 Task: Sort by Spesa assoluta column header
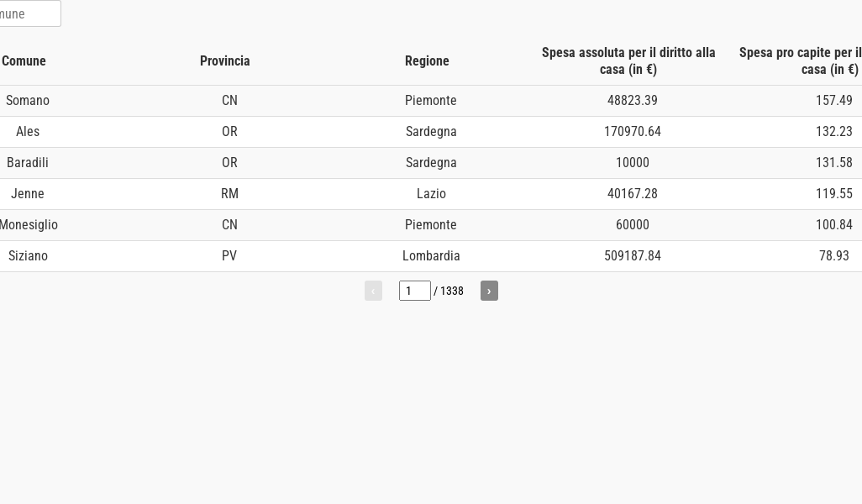[x=628, y=60]
